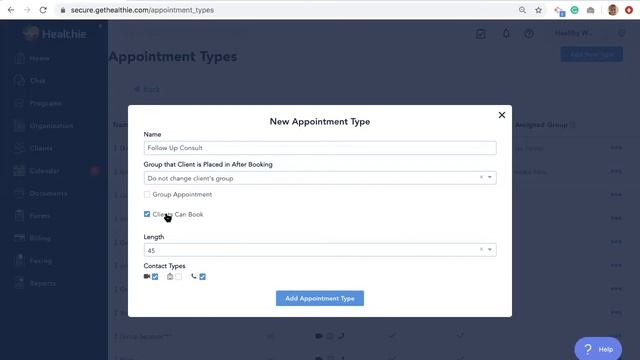Open the Calendar red notification badge
This screenshot has height=360, width=640.
click(94, 171)
